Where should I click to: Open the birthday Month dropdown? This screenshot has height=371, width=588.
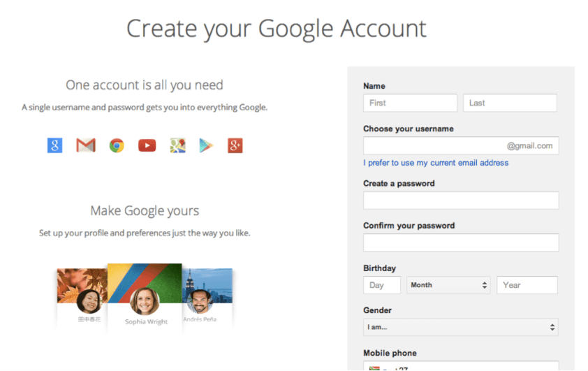(448, 285)
